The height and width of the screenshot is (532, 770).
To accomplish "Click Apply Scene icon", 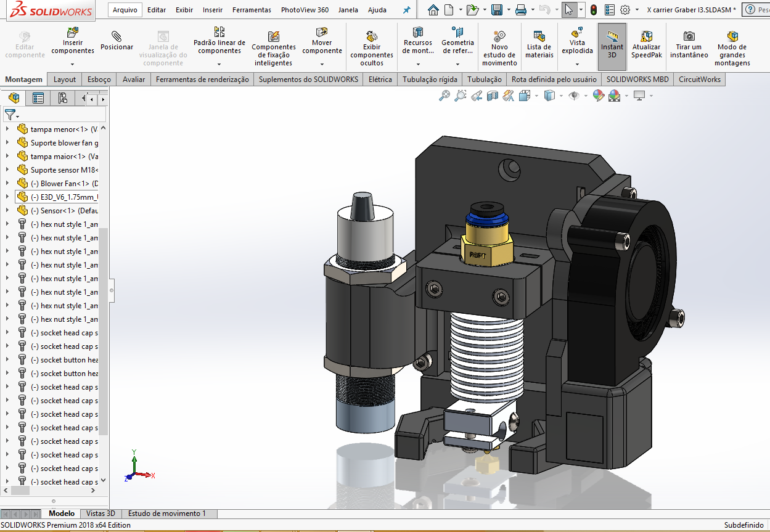I will [x=614, y=96].
